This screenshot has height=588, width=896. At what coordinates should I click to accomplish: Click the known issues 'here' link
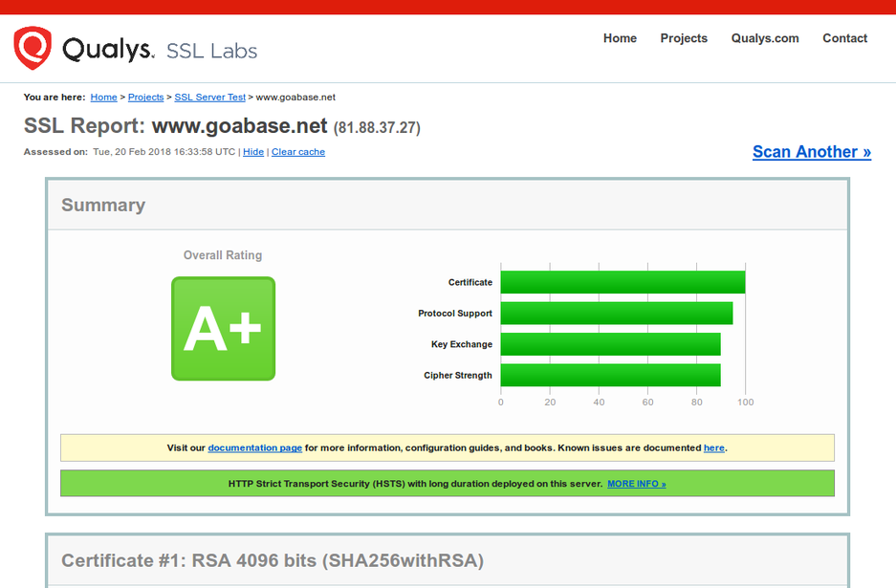(713, 448)
